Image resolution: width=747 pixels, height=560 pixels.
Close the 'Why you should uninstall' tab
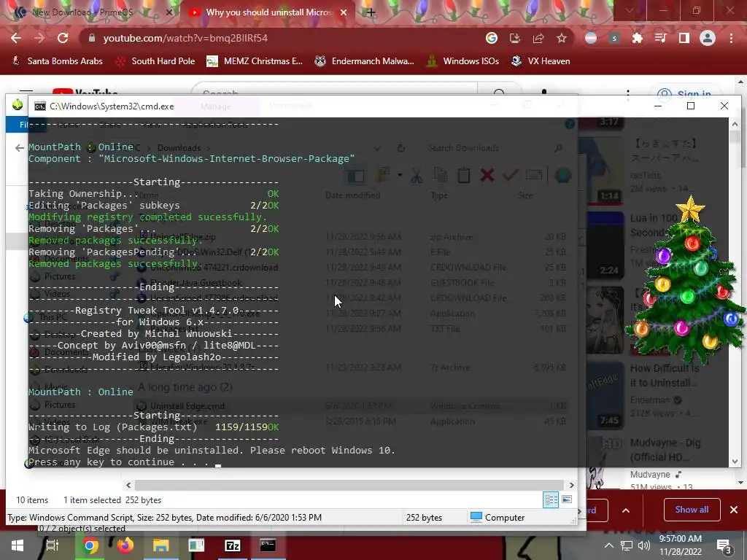(344, 13)
